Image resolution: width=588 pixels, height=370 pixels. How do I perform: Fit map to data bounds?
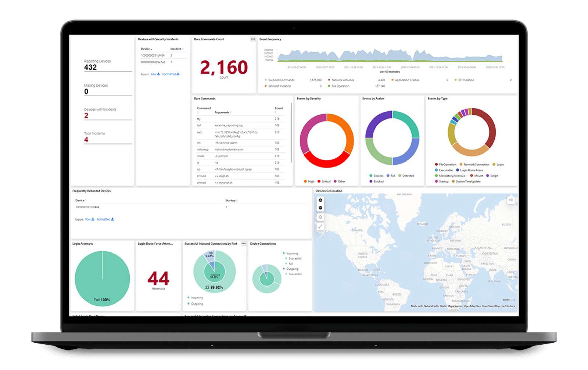pos(320,217)
